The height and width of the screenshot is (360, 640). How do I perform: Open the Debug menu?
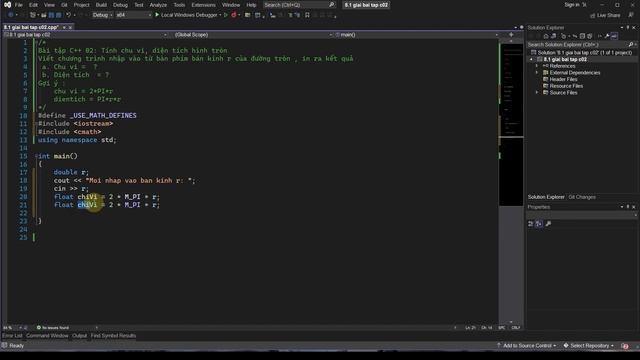120,5
